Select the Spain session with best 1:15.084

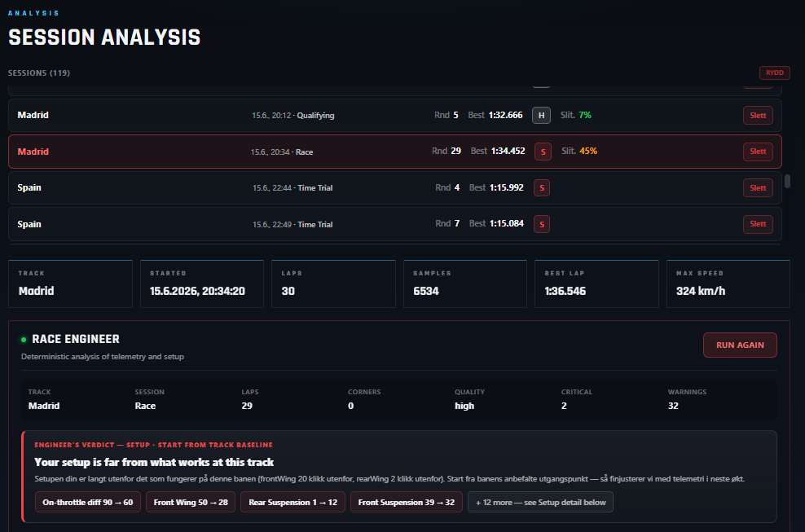click(395, 224)
